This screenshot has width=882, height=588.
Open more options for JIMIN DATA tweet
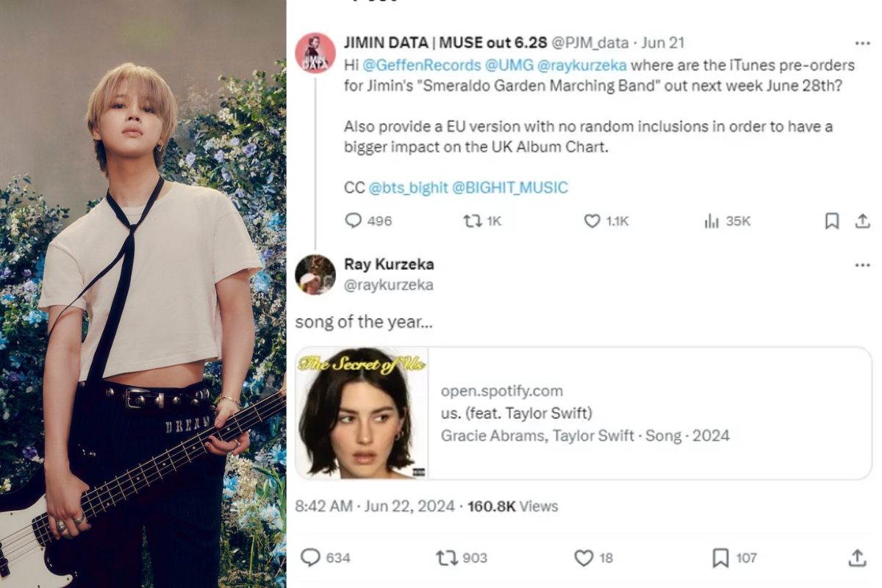point(863,43)
